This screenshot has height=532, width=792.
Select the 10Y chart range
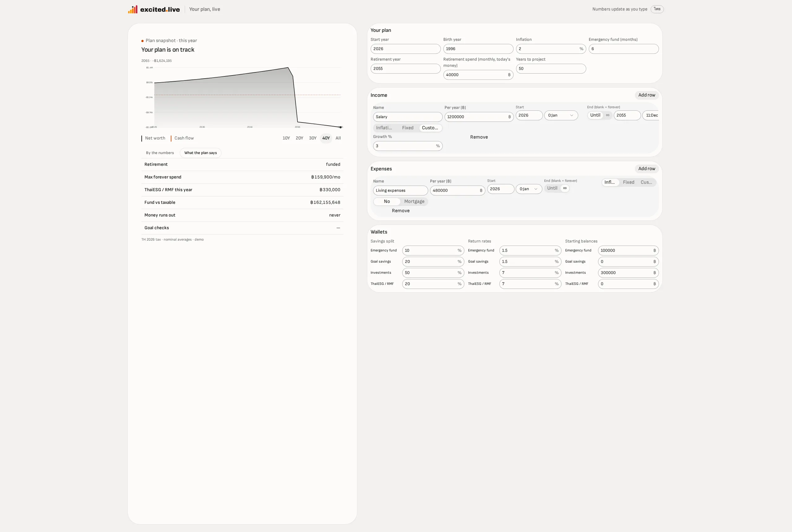pyautogui.click(x=286, y=138)
